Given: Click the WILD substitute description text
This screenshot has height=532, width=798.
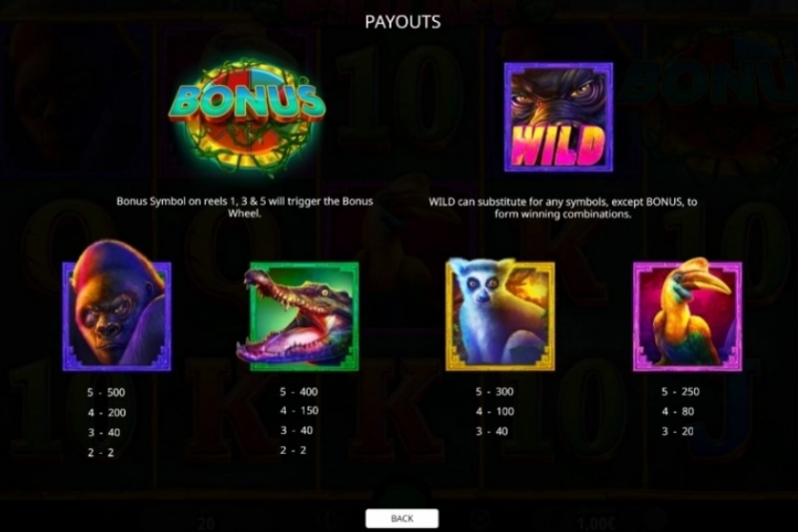Looking at the screenshot, I should tap(563, 208).
